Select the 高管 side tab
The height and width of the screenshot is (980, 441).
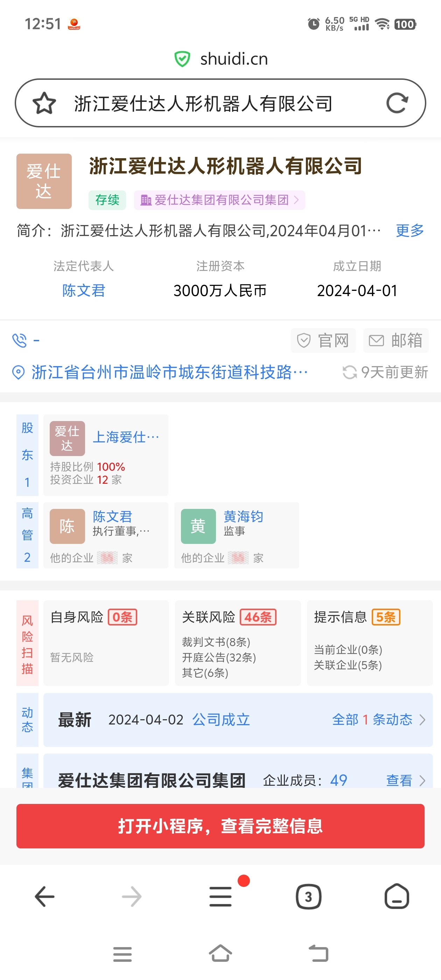(x=27, y=535)
